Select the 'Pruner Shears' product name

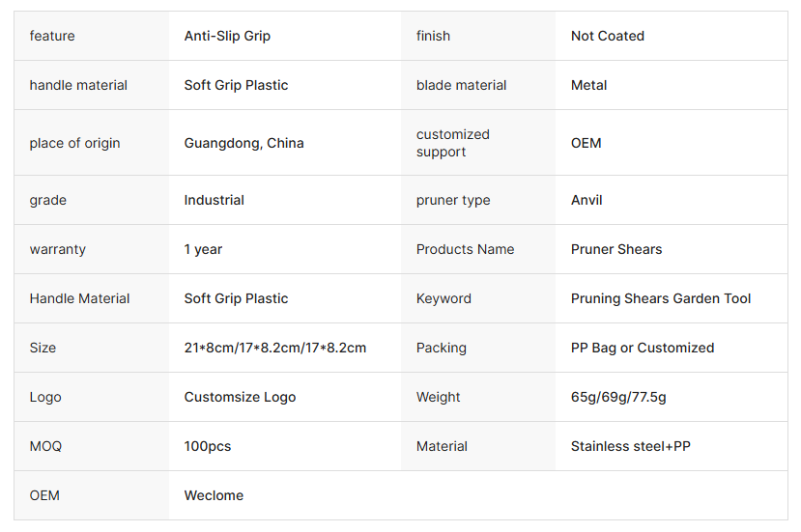coord(616,249)
